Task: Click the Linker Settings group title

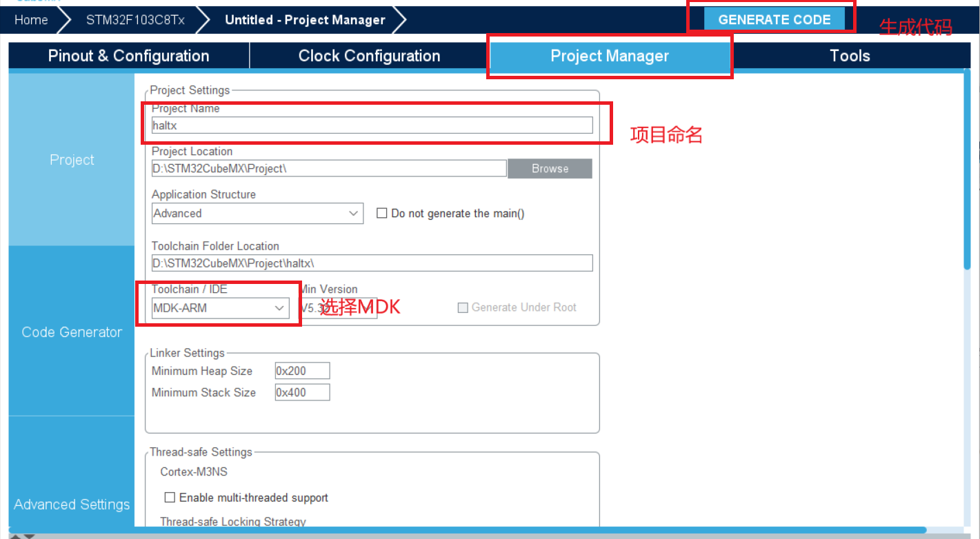Action: (x=188, y=353)
